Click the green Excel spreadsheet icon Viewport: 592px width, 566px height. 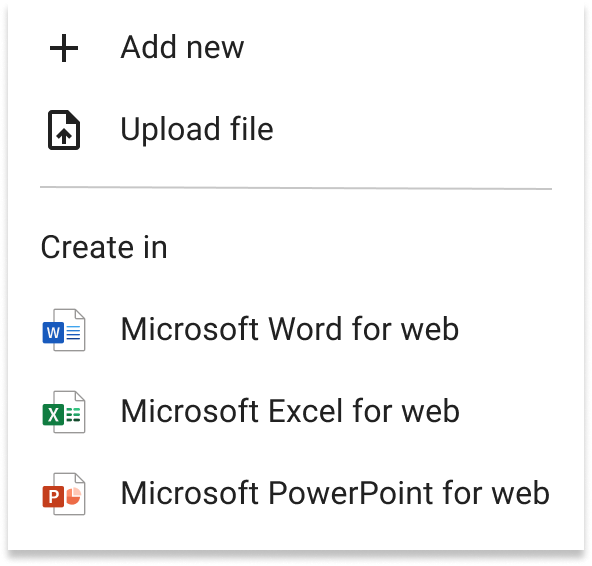(64, 412)
